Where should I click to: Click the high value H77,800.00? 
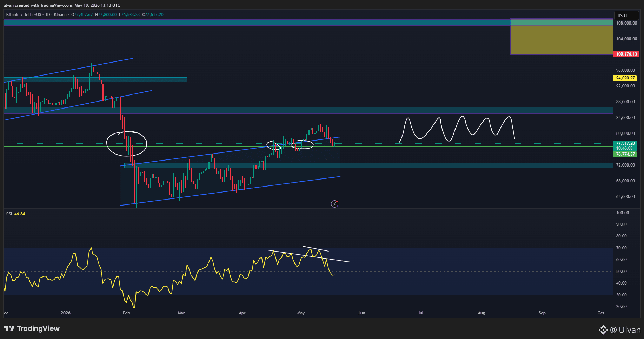[106, 15]
